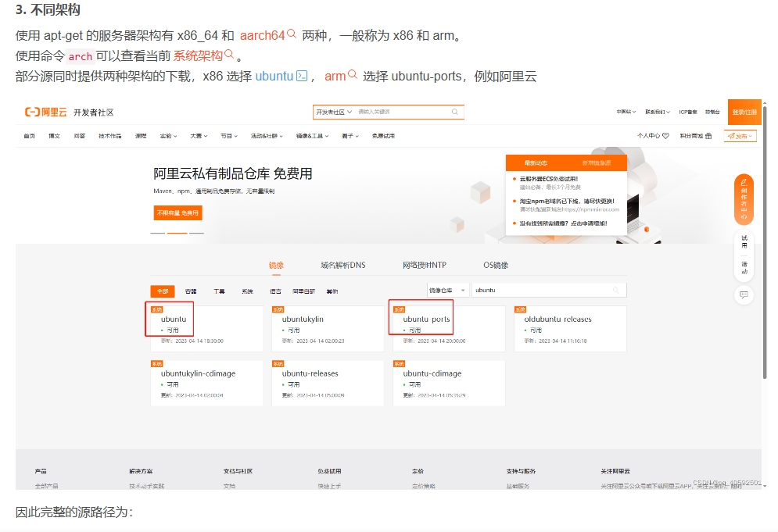Click the chat bubble floating icon
The image size is (778, 532).
744,295
